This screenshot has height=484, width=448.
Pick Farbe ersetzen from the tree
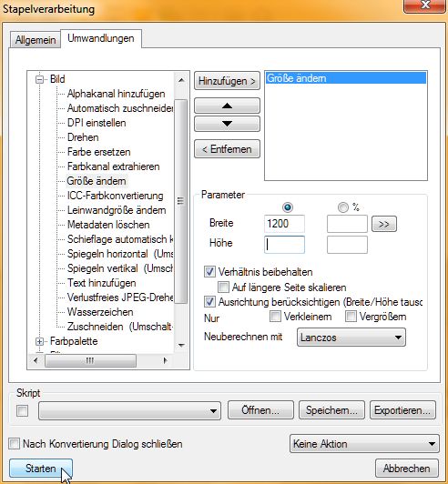(x=99, y=152)
